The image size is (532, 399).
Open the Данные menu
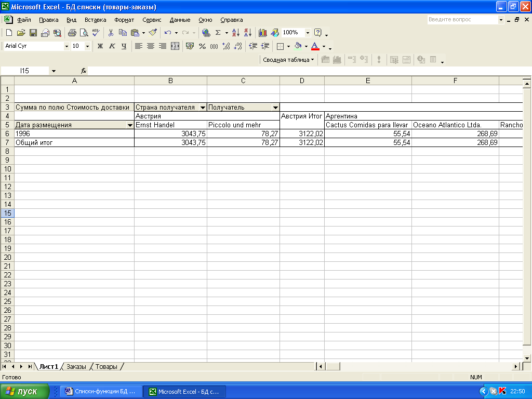point(180,20)
